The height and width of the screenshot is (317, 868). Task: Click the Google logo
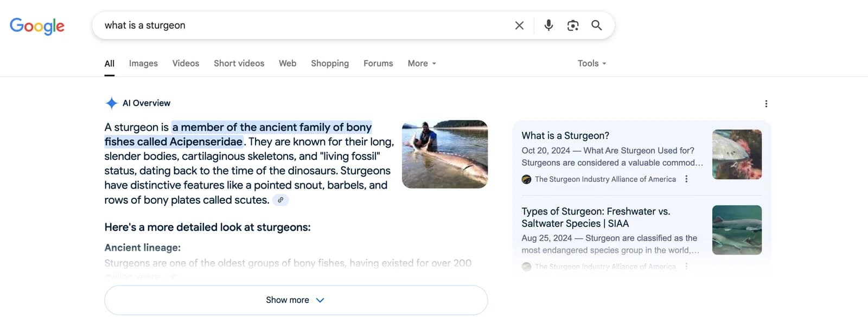pos(37,25)
